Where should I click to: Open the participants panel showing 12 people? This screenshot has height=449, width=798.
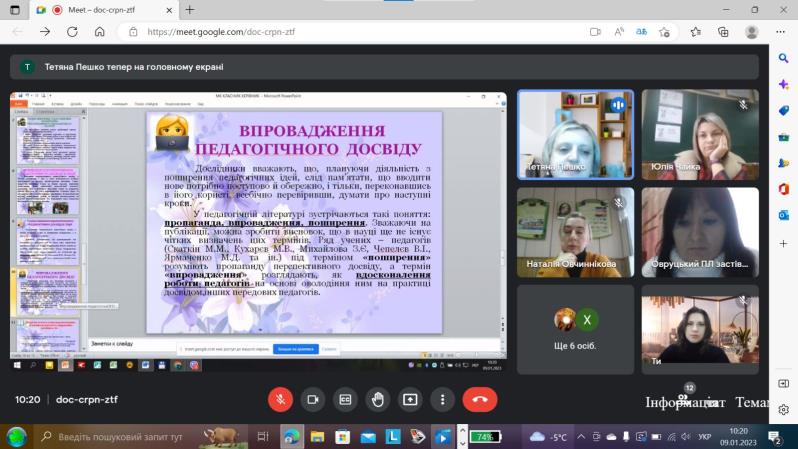click(684, 400)
